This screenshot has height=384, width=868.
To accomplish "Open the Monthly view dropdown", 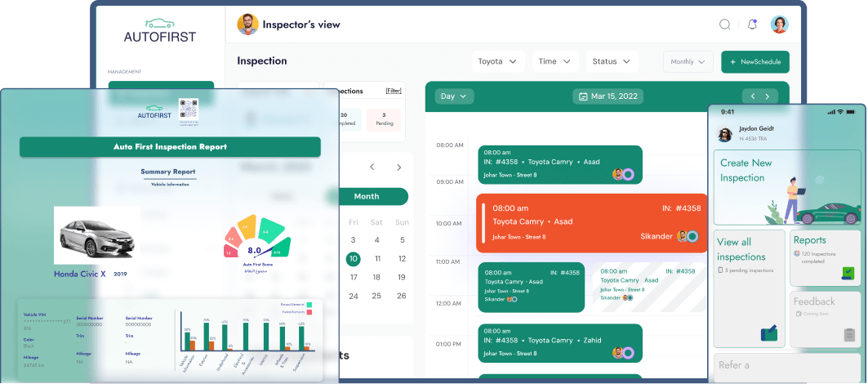I will [688, 62].
